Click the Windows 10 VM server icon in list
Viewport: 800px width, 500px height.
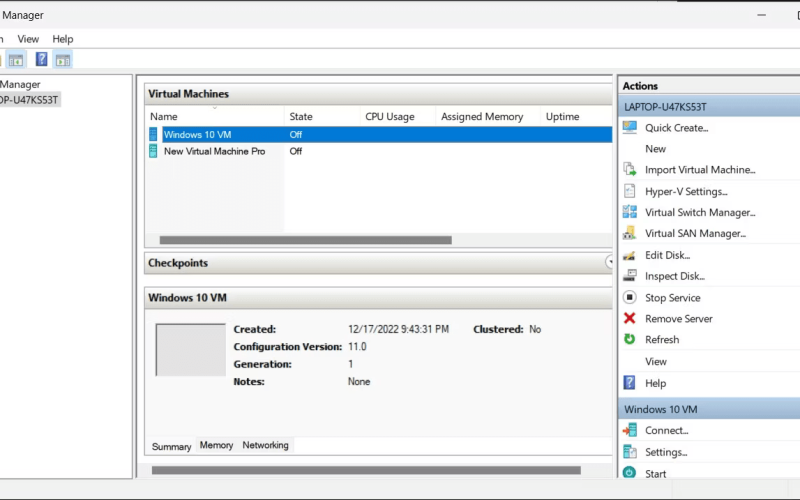[153, 134]
